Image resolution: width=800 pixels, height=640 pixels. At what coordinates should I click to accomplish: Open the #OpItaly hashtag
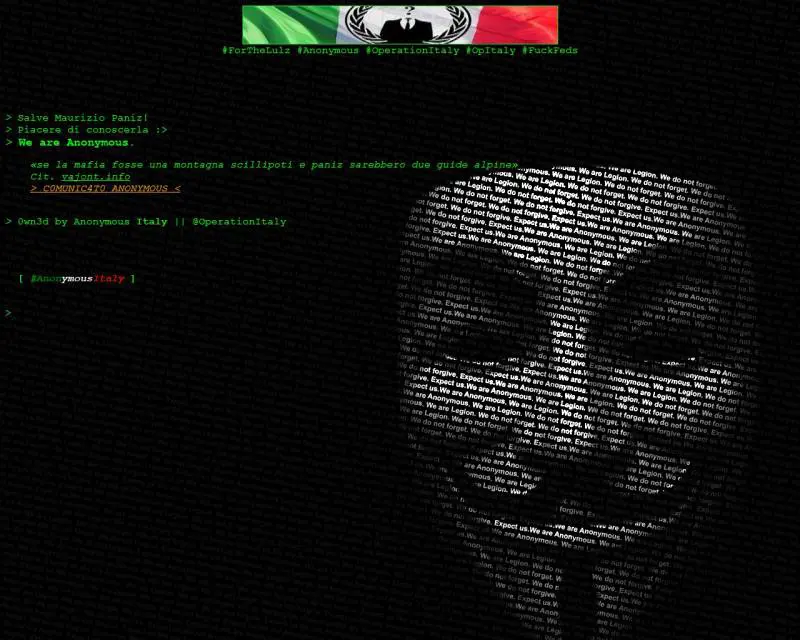point(490,51)
